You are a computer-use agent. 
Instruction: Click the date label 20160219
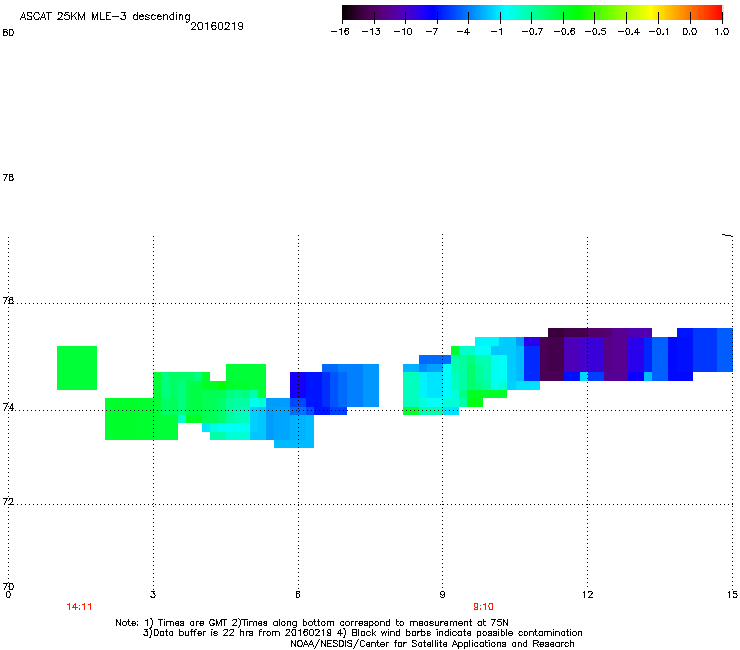[x=217, y=26]
